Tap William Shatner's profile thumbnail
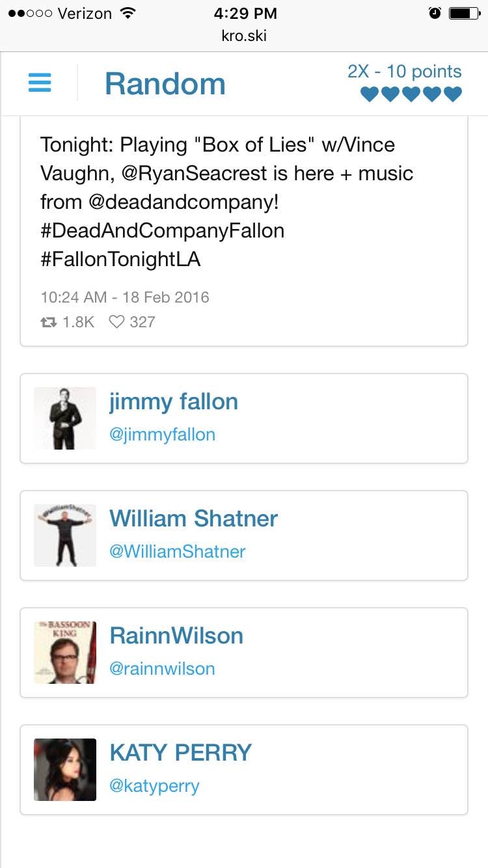This screenshot has height=868, width=488. [x=64, y=535]
